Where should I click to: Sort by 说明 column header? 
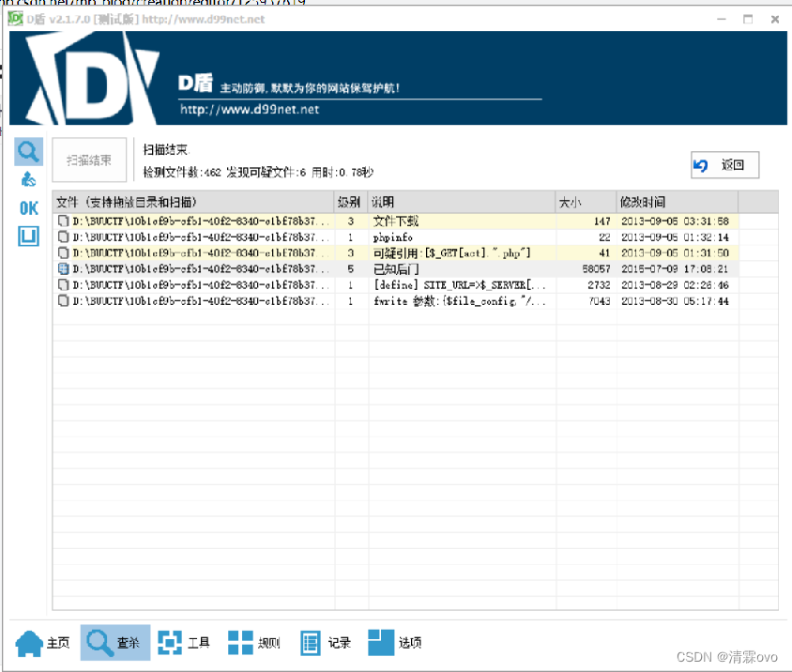coord(462,202)
